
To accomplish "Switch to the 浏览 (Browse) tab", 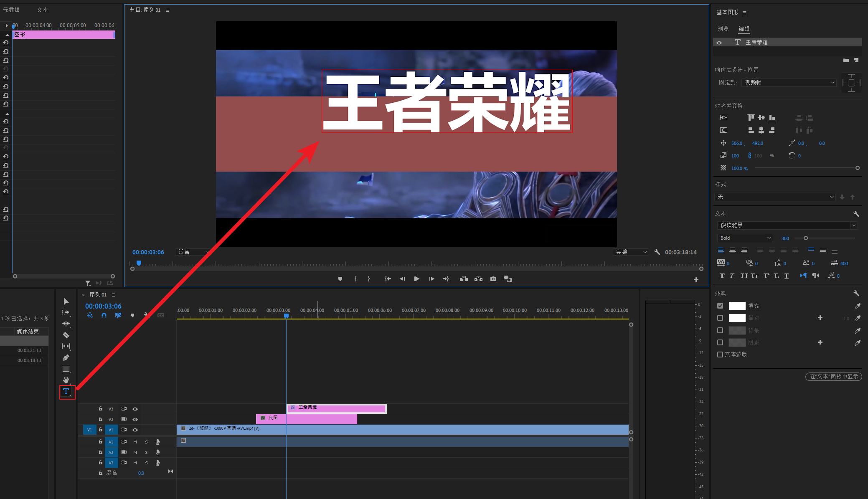I will point(723,29).
